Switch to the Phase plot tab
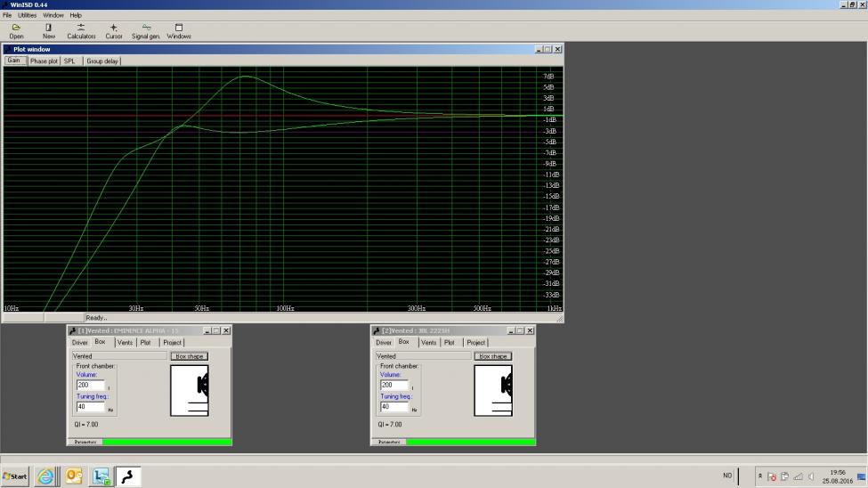The image size is (868, 488). tap(43, 61)
